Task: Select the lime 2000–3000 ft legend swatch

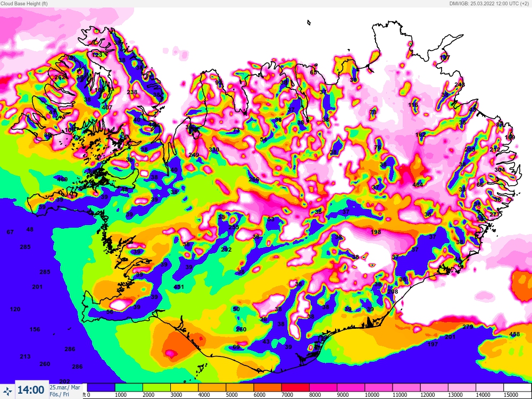Action: pos(157,387)
